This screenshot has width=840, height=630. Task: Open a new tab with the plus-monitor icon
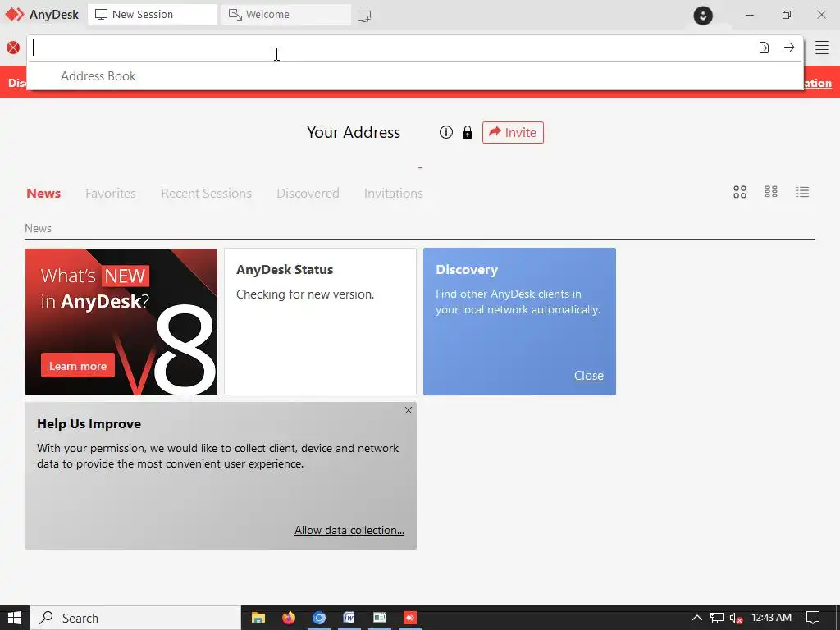coord(364,16)
